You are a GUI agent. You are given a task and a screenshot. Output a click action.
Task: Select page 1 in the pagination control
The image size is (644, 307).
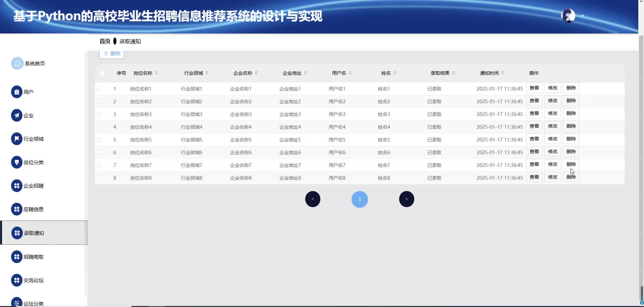coord(360,199)
